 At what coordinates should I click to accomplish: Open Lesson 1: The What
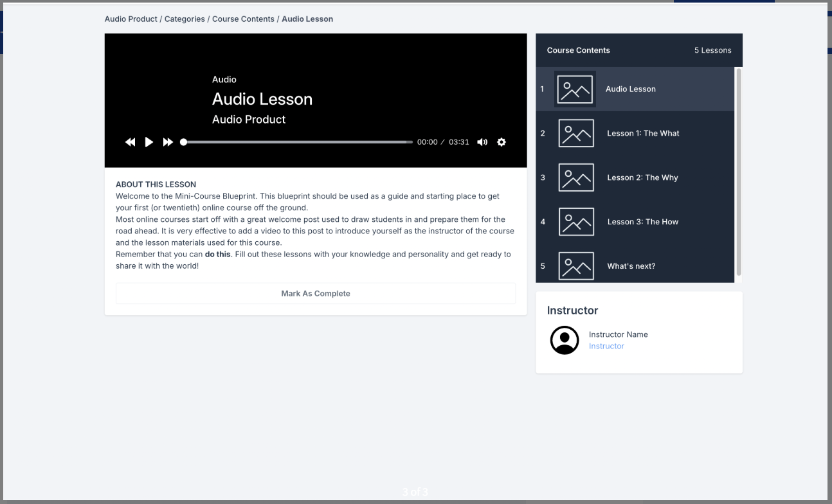pos(635,134)
